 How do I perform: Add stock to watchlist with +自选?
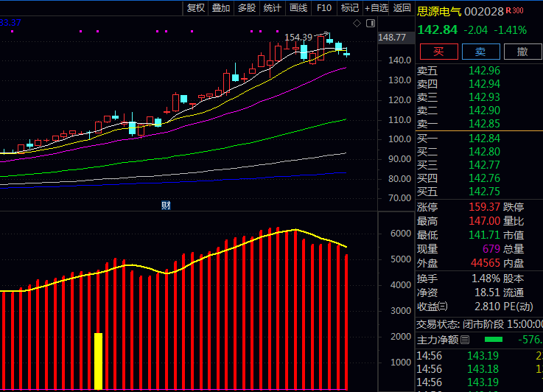tap(376, 8)
